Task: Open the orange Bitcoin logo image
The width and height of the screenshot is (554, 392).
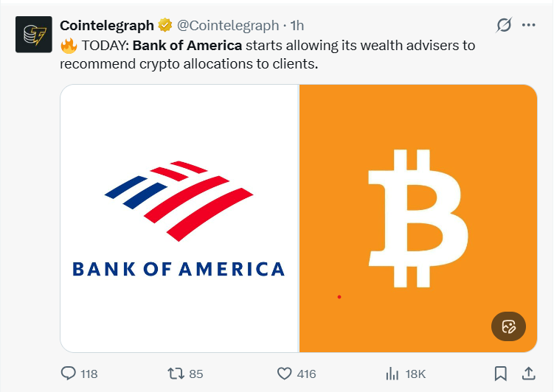Action: 418,218
